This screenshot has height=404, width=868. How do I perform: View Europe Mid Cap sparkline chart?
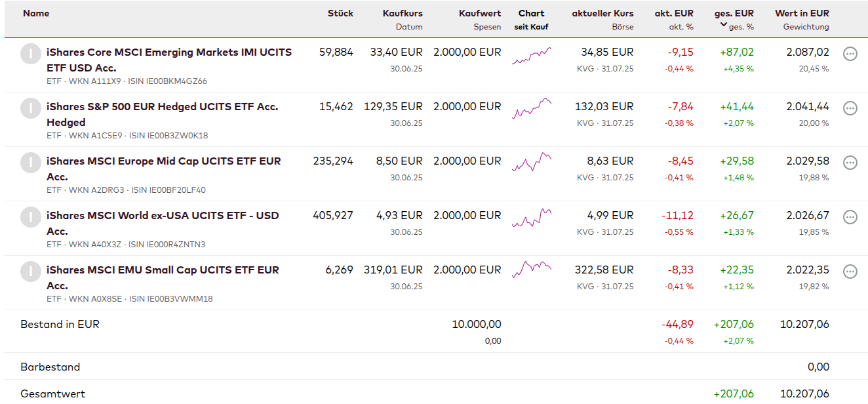point(532,162)
